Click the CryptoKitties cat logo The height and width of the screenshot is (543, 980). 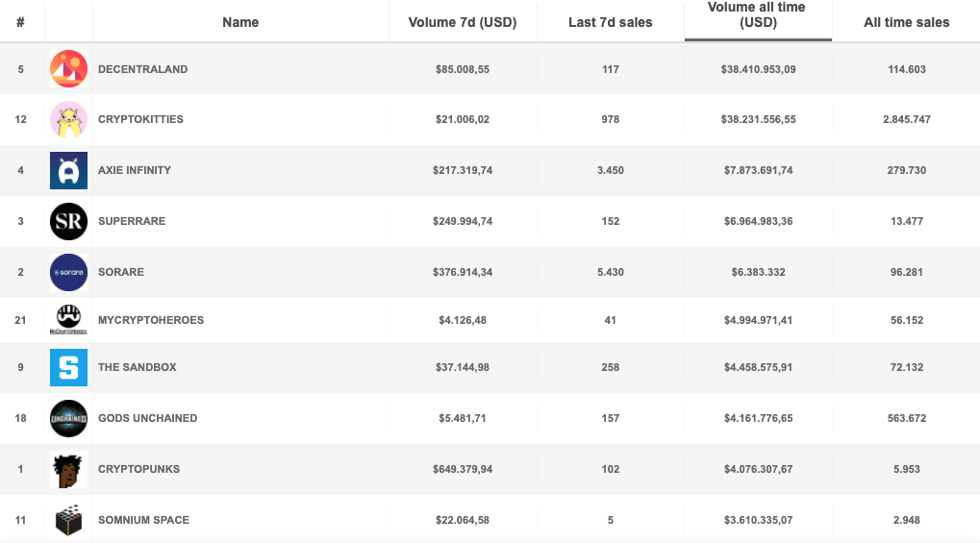tap(68, 119)
